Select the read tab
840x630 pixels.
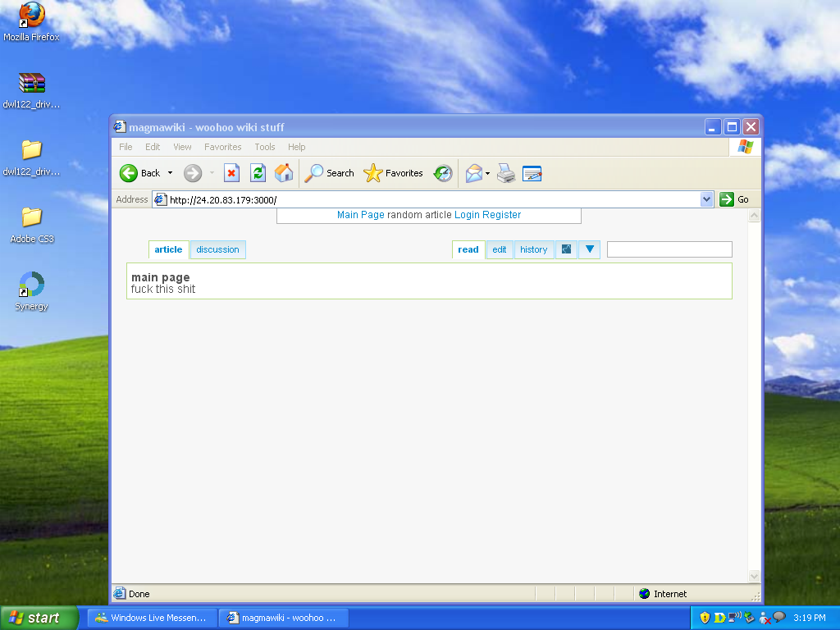tap(468, 249)
